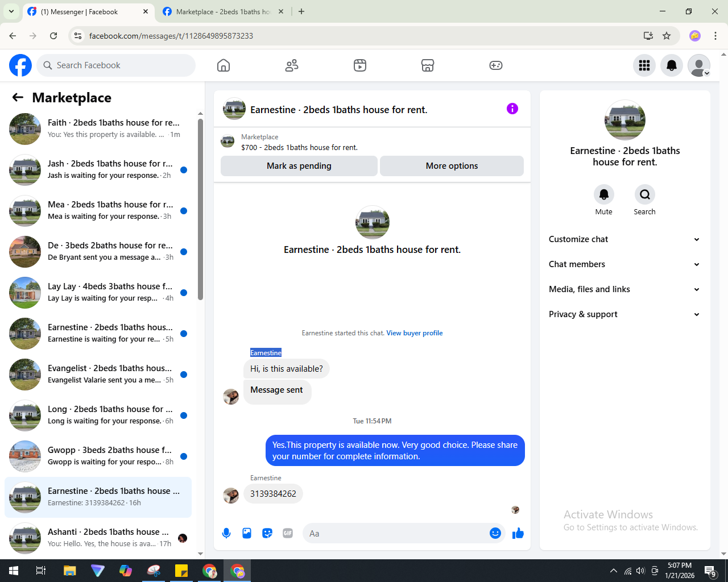Open Facebook notifications bell

tap(672, 65)
